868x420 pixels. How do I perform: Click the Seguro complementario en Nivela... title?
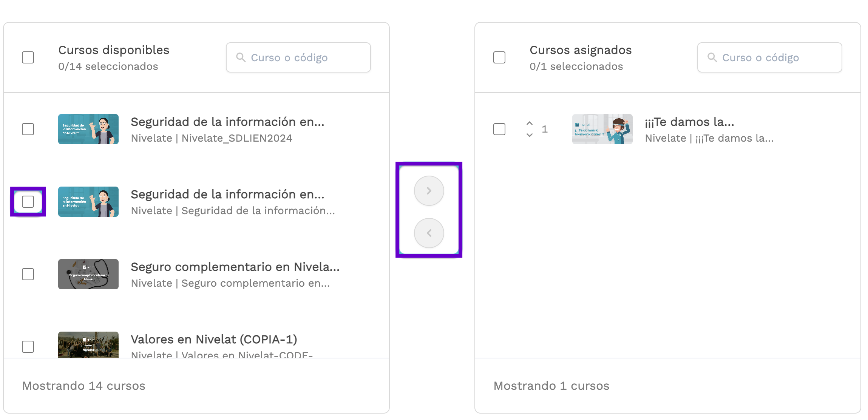point(235,267)
